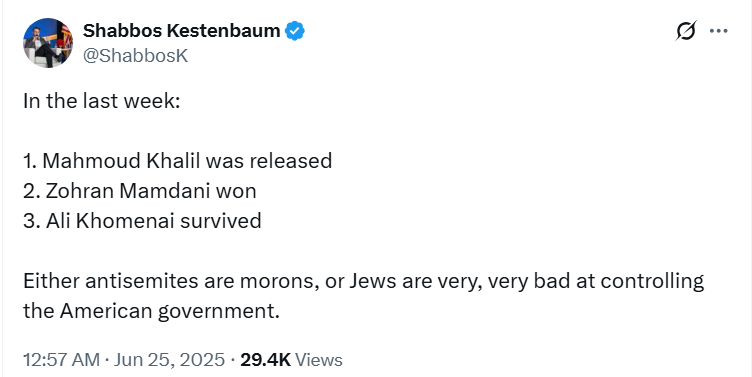Click the name Ali Khomenai in item 3
Screen dimensions: 752x377
tap(111, 221)
